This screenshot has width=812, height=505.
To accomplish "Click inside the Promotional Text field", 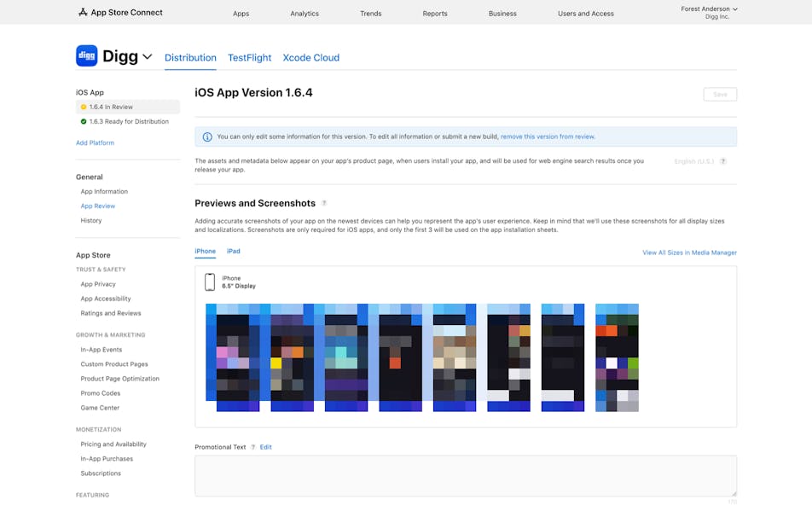I will coord(465,475).
